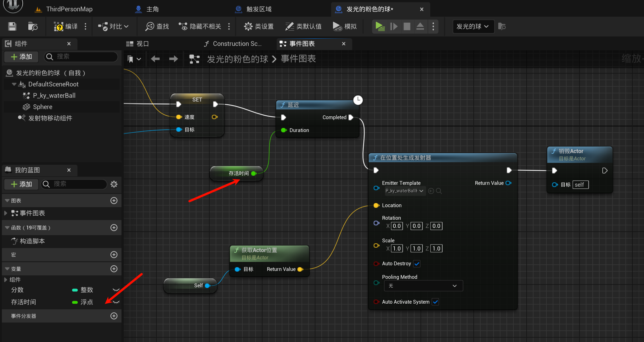Open Class Settings (类设置)

tap(259, 26)
